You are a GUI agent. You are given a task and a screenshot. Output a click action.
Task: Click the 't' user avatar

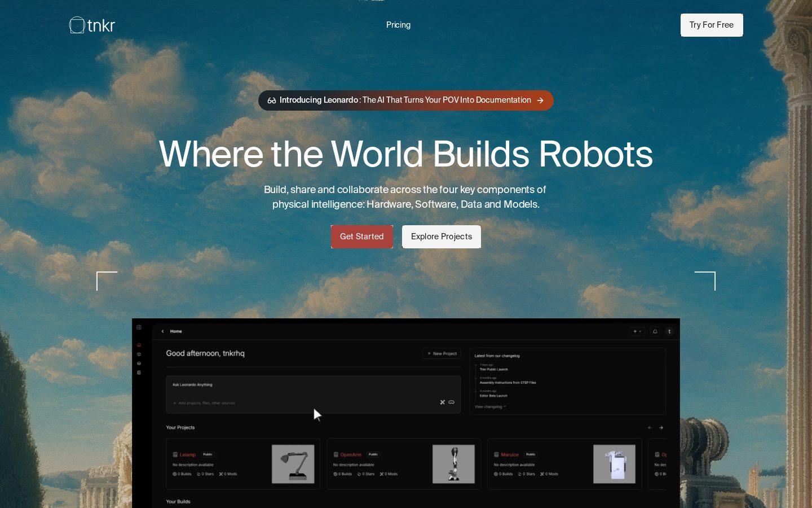[x=669, y=331]
